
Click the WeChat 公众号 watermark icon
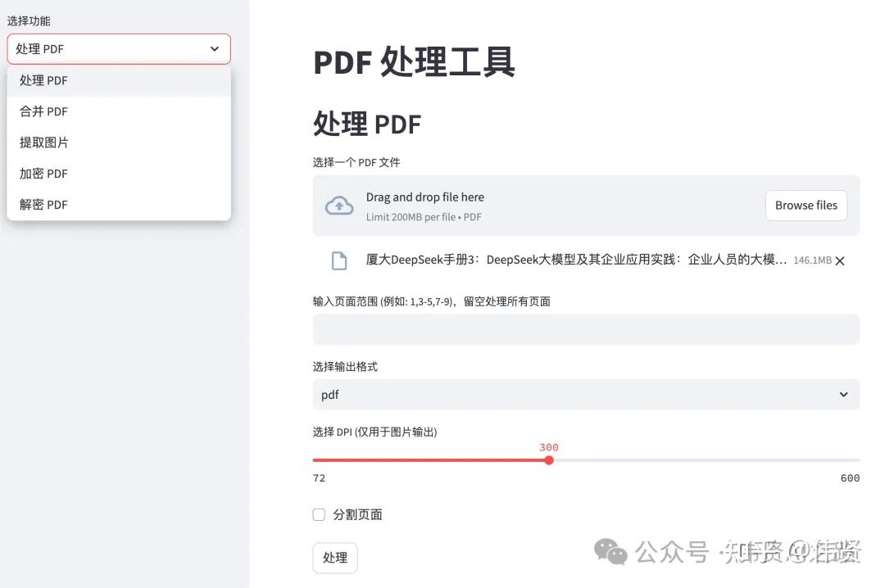[611, 553]
